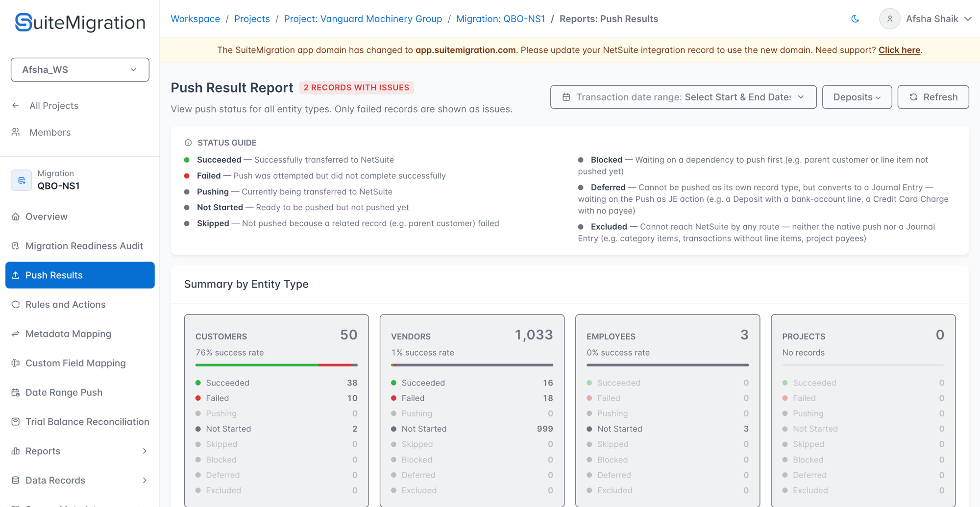
Task: Click the calendar icon in date range picker
Action: tap(566, 97)
